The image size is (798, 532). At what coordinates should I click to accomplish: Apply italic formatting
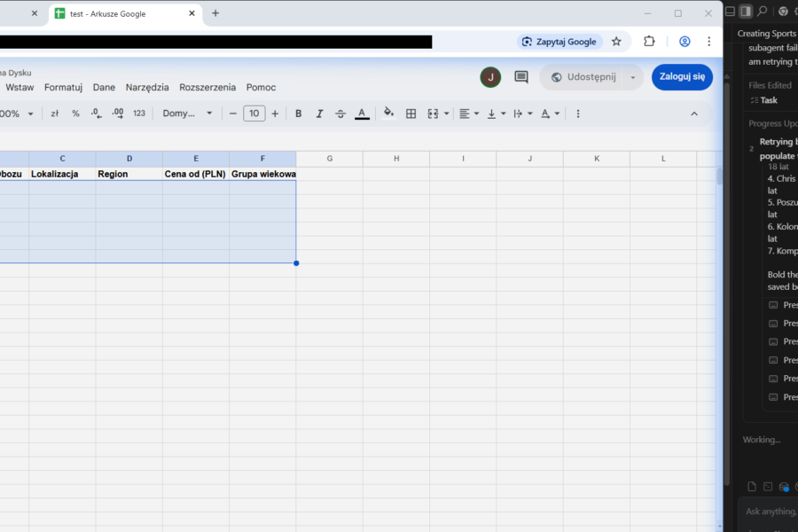[x=319, y=113]
